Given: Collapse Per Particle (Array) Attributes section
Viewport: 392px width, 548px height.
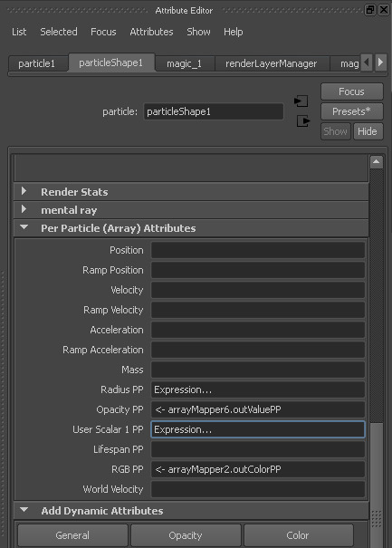Looking at the screenshot, I should point(24,227).
